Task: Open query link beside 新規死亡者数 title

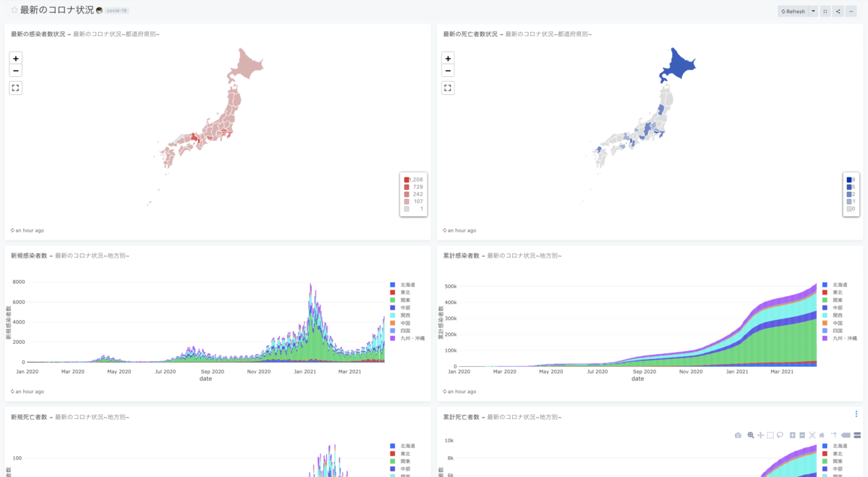Action: [x=92, y=417]
